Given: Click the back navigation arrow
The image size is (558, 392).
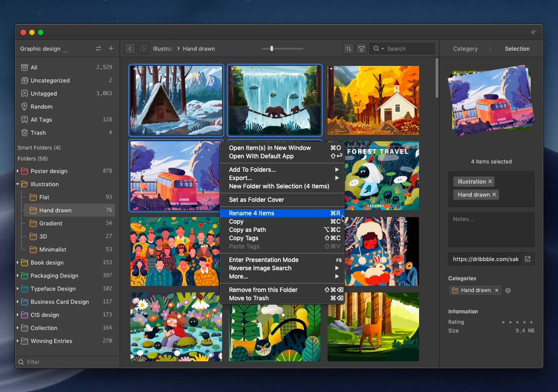Looking at the screenshot, I should pos(130,49).
